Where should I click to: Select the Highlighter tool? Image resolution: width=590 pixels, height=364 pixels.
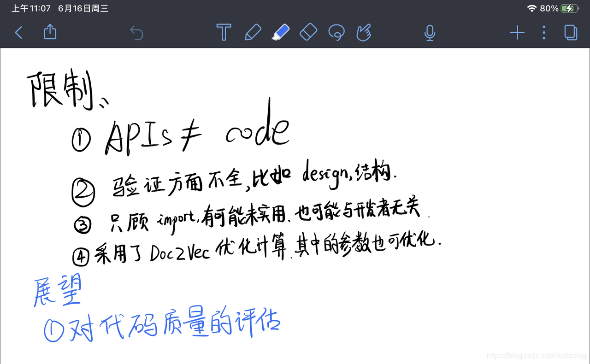tap(281, 32)
